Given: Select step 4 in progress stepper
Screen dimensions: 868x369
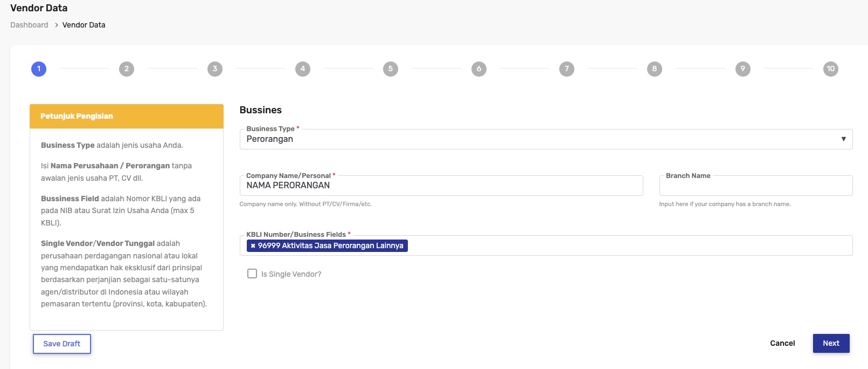Looking at the screenshot, I should (x=303, y=69).
